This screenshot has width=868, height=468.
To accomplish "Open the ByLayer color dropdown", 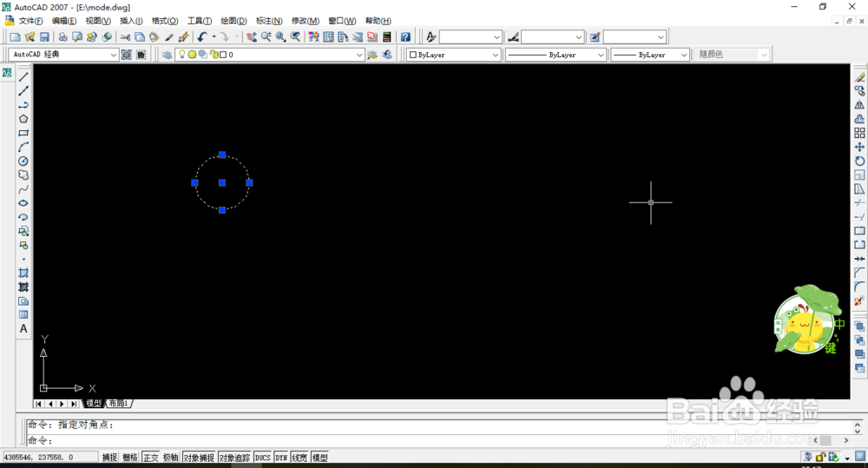I will 495,55.
